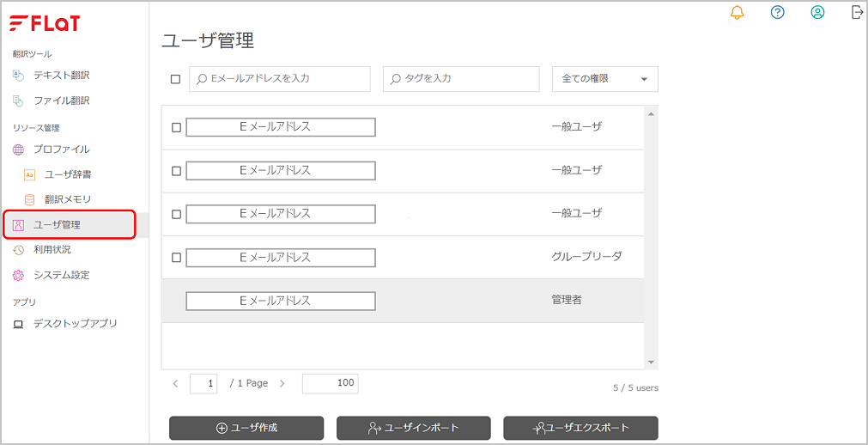The height and width of the screenshot is (445, 868).
Task: Click the / 1 Page label
Action: [249, 383]
